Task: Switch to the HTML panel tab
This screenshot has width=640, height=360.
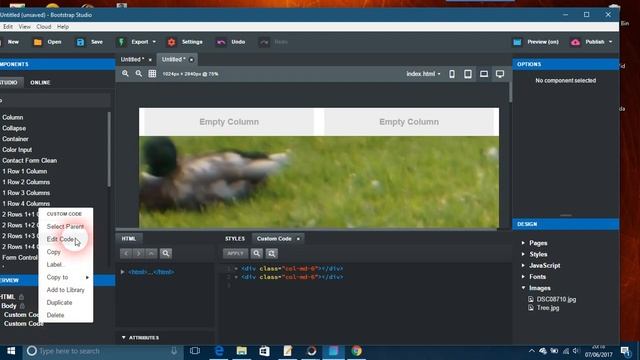Action: point(129,239)
